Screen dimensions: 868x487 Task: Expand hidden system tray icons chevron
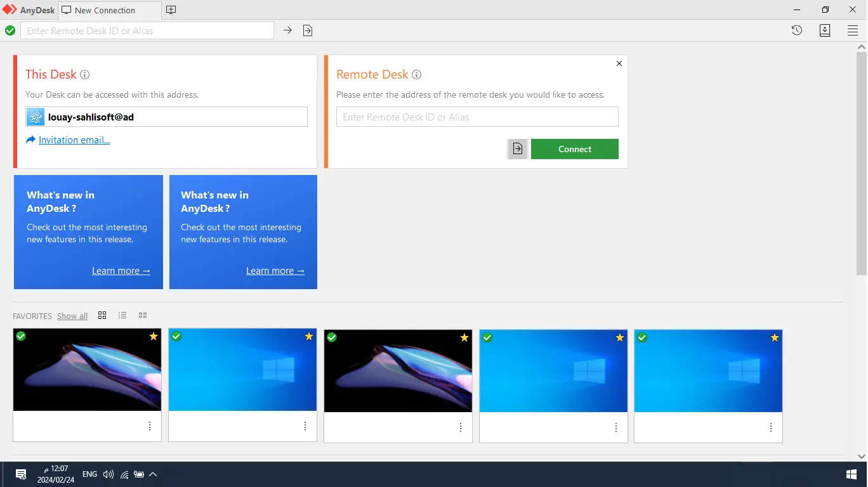[x=153, y=474]
